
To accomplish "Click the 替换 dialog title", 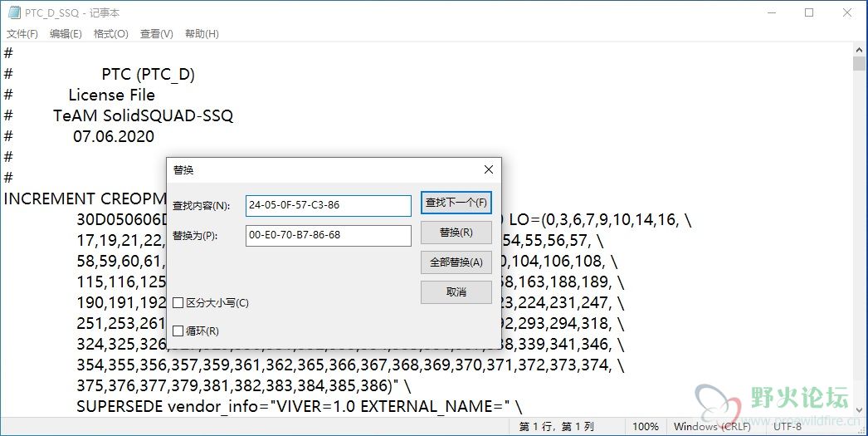I will point(183,170).
